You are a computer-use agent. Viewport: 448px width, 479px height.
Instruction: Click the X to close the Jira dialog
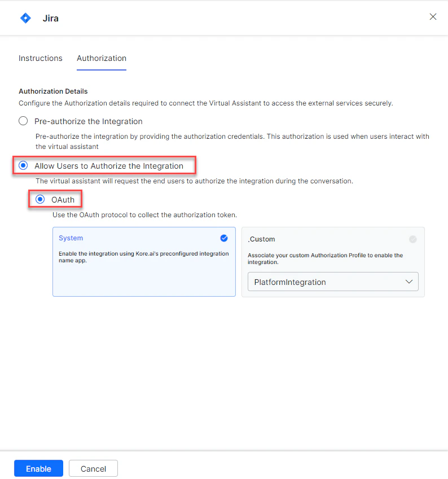tap(433, 17)
